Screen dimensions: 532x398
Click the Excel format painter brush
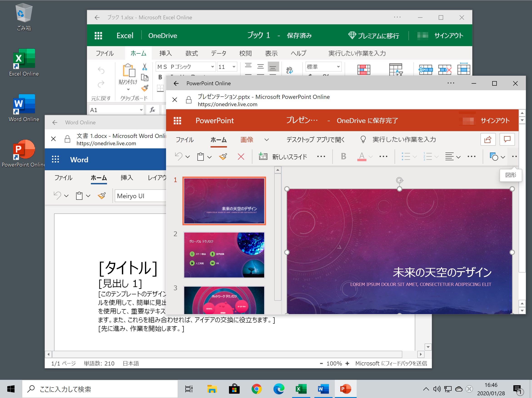[x=144, y=88]
